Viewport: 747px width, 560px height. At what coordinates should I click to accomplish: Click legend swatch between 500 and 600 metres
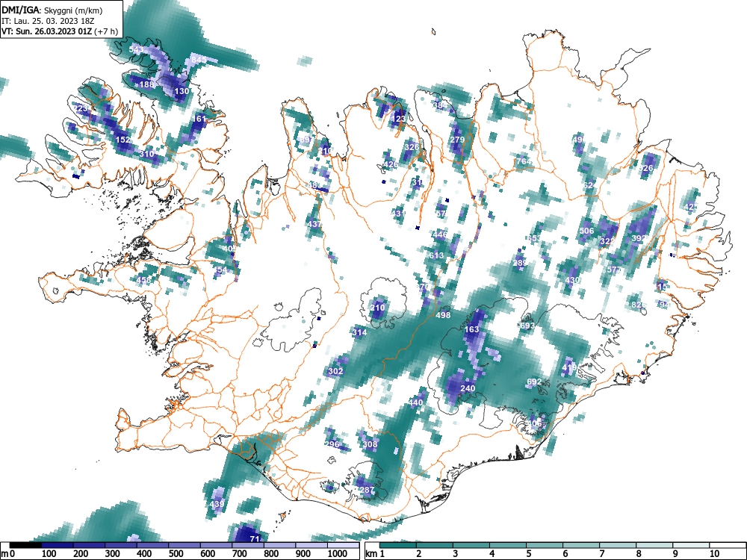coord(185,545)
